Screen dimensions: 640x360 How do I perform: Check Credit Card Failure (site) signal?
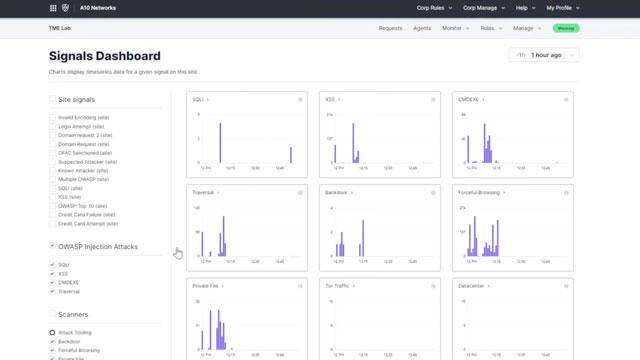tap(52, 215)
